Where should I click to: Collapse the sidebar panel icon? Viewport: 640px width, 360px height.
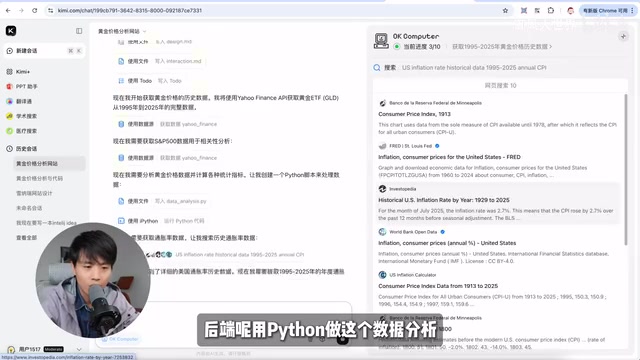pos(79,31)
